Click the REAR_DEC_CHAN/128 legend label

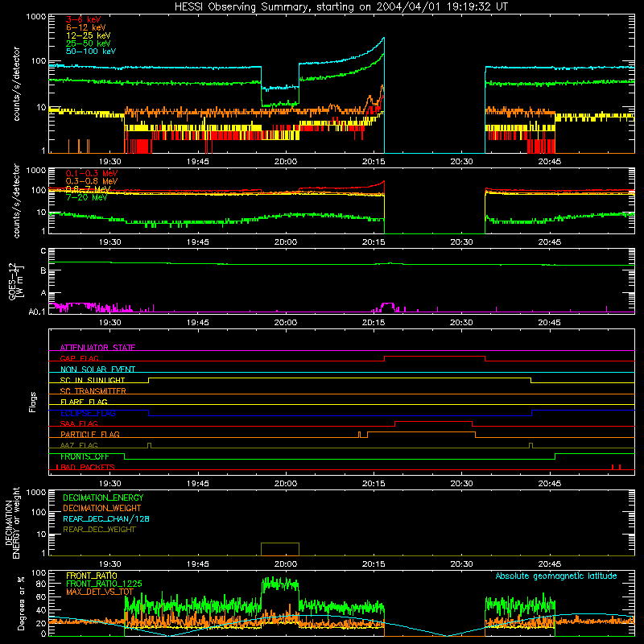(x=106, y=518)
